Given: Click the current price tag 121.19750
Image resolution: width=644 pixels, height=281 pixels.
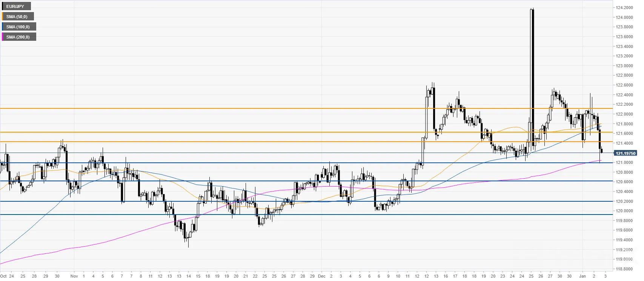Looking at the screenshot, I should [x=626, y=153].
